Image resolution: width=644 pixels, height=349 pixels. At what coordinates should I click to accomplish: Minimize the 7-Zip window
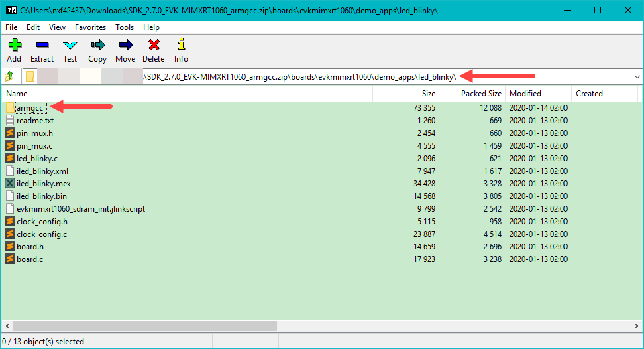568,10
